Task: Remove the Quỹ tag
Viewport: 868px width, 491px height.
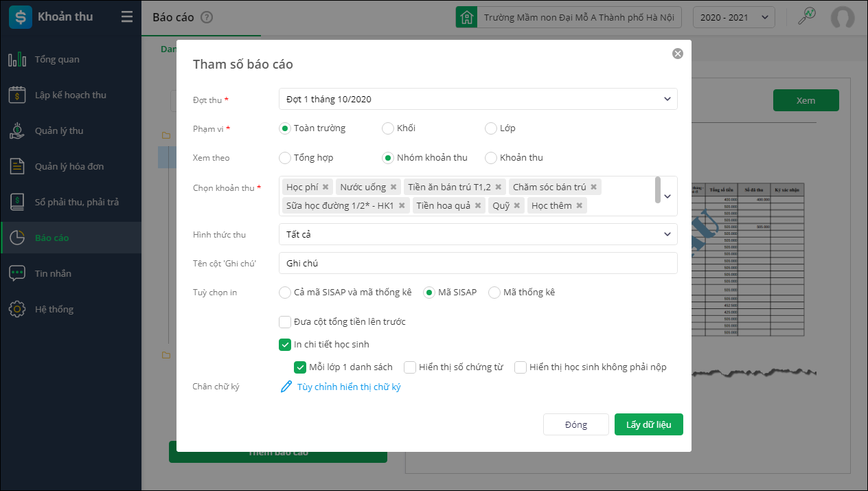Action: tap(517, 205)
